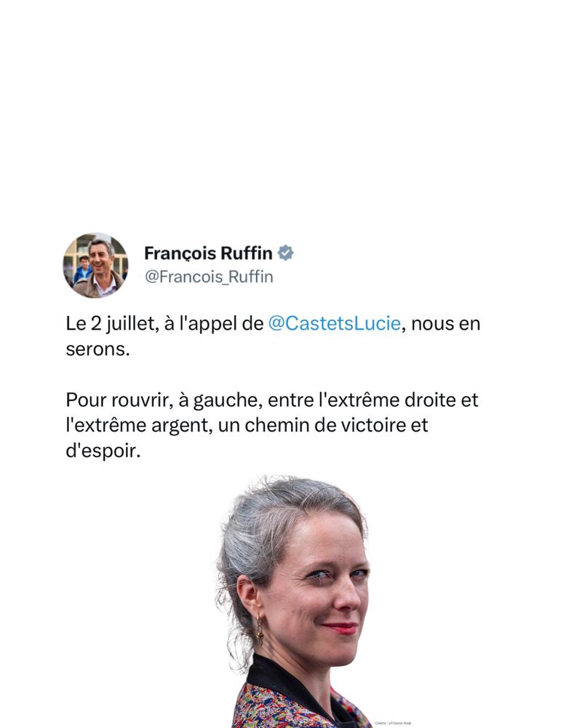Click the bold display name François Ruffin
Viewport: 582px width, 728px height.
pyautogui.click(x=208, y=253)
